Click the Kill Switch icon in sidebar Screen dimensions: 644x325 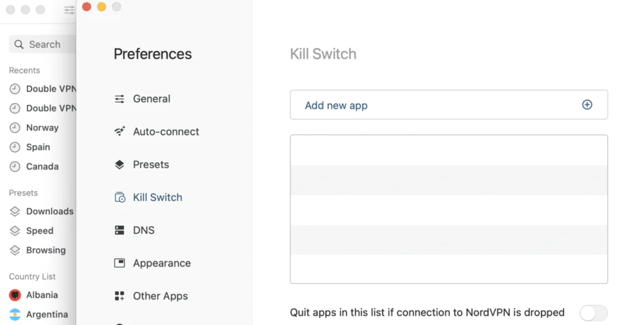(x=119, y=197)
